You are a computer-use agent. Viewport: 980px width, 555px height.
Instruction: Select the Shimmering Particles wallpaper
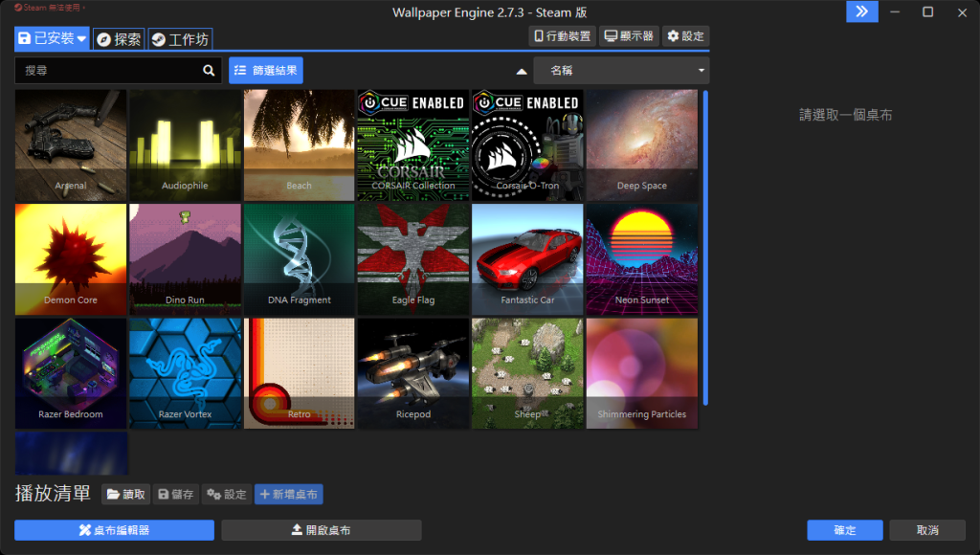click(x=642, y=374)
